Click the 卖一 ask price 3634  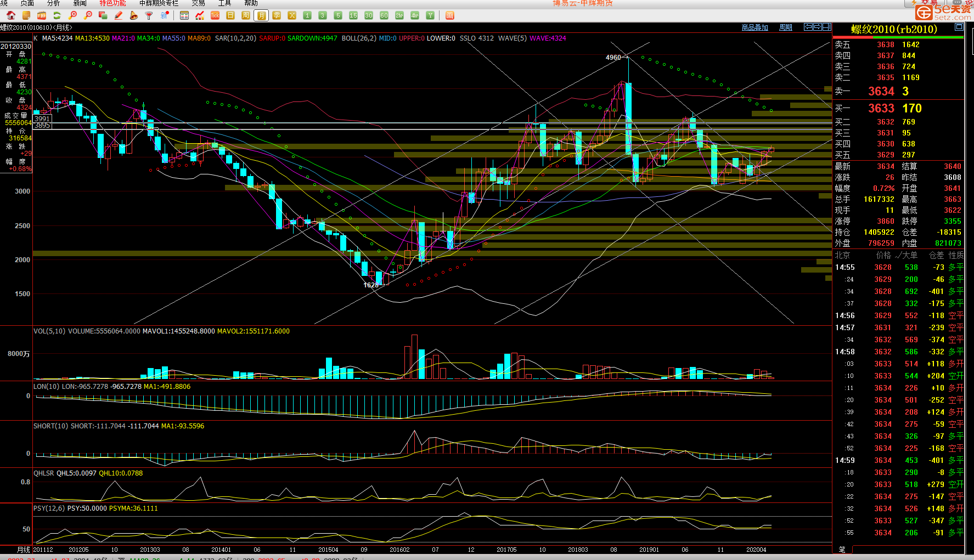pos(881,92)
